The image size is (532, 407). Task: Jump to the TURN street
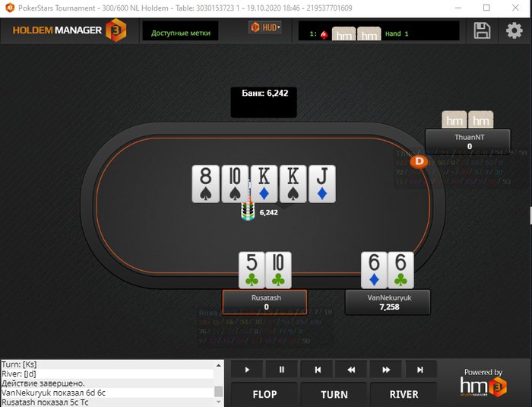(334, 394)
